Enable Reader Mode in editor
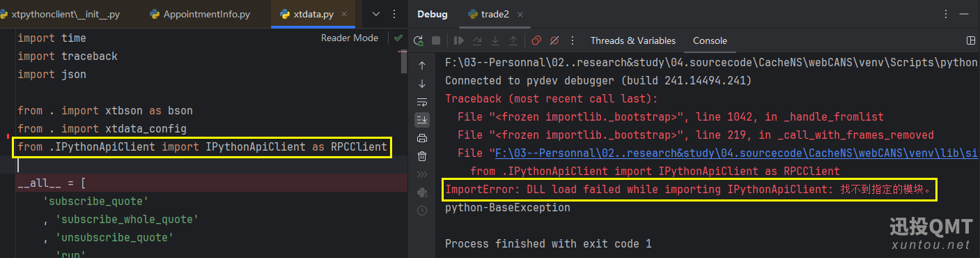Screen dimensions: 980x258 [x=350, y=38]
